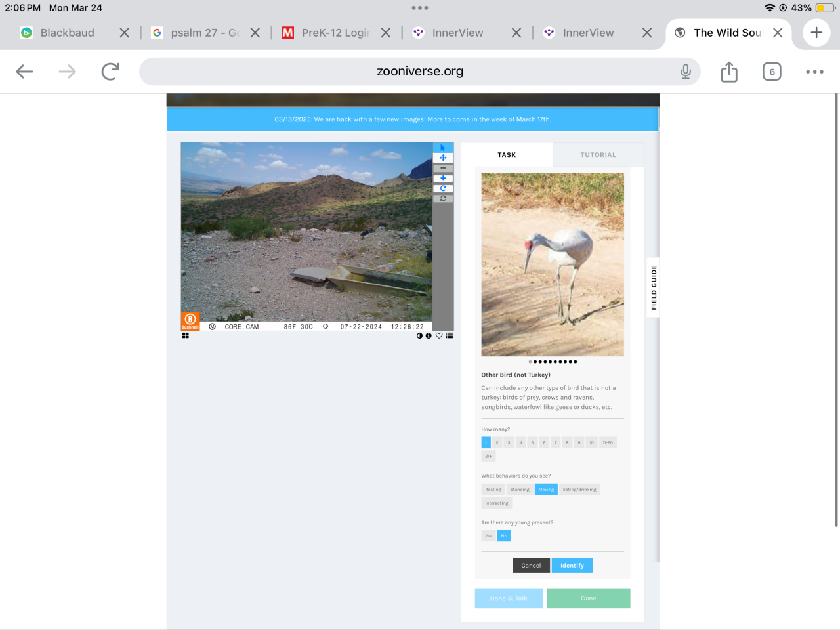Image resolution: width=840 pixels, height=630 pixels.
Task: Close the psalm 27 Google tab
Action: coord(255,33)
